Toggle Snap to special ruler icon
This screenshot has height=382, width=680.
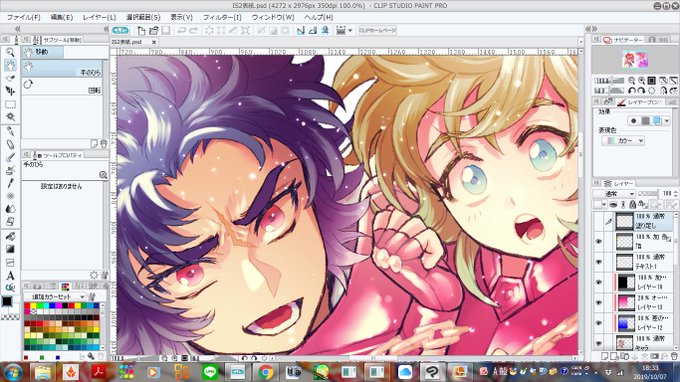(x=313, y=30)
